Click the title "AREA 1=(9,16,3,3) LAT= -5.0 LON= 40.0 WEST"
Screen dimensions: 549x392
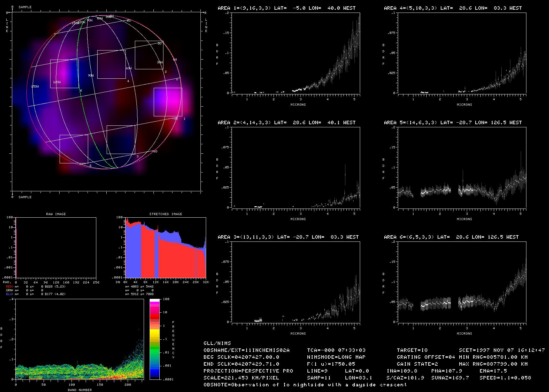287,8
